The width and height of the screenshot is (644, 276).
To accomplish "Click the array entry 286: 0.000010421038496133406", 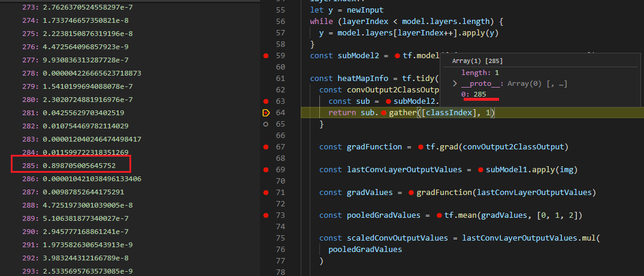I will click(82, 179).
